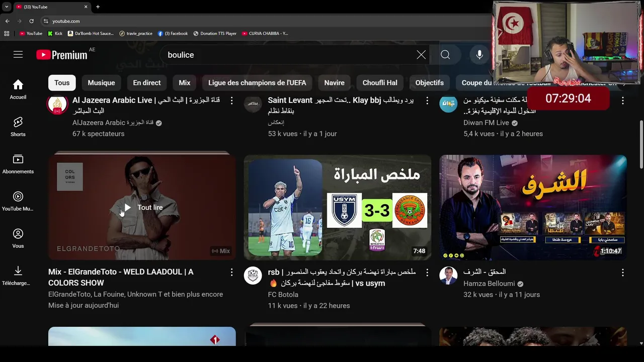
Task: Open options menu for rsb vs usym video
Action: coord(427,272)
